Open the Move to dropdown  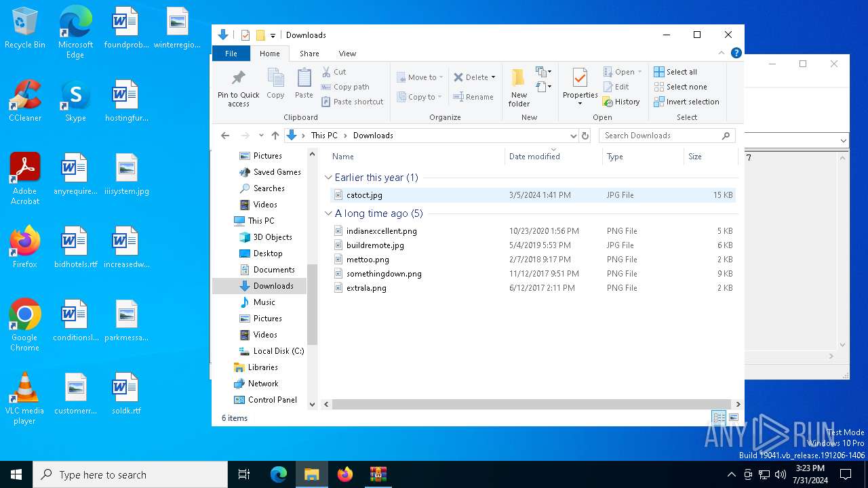tap(420, 77)
